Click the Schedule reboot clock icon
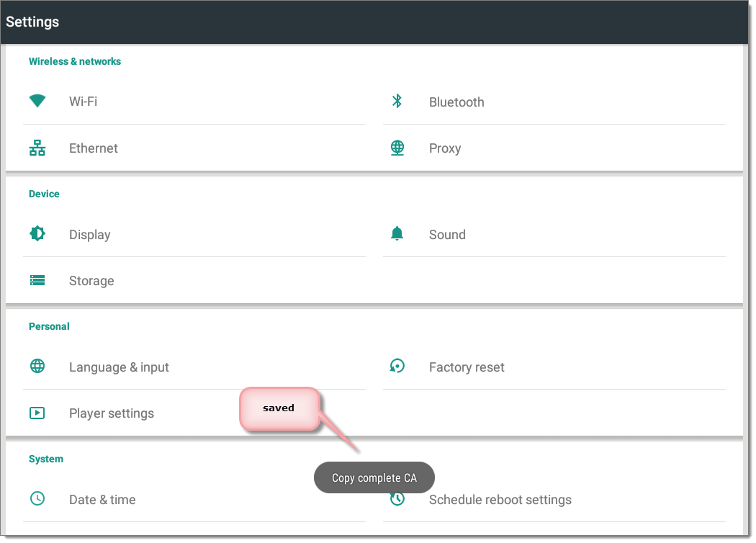Viewport: 756px width, 543px height. (397, 498)
